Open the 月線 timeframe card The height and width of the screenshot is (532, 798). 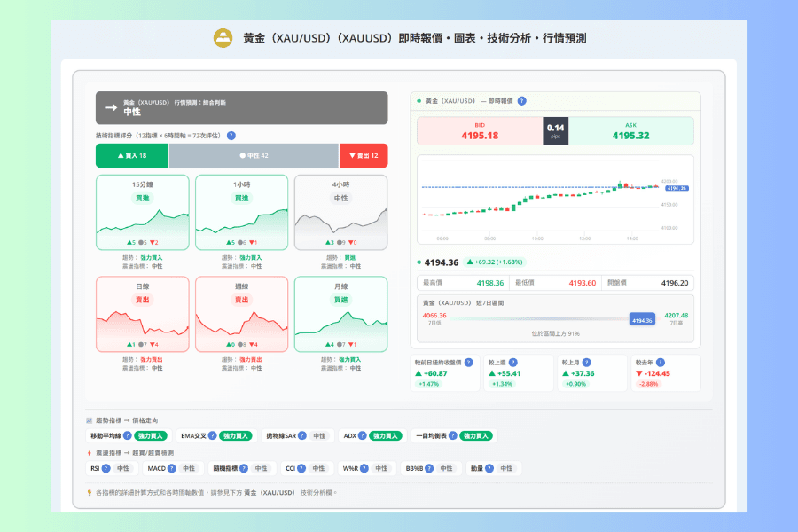coord(341,314)
